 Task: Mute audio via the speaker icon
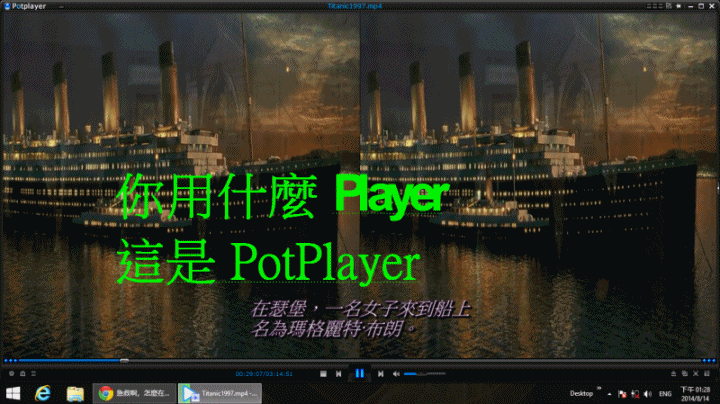coord(396,374)
